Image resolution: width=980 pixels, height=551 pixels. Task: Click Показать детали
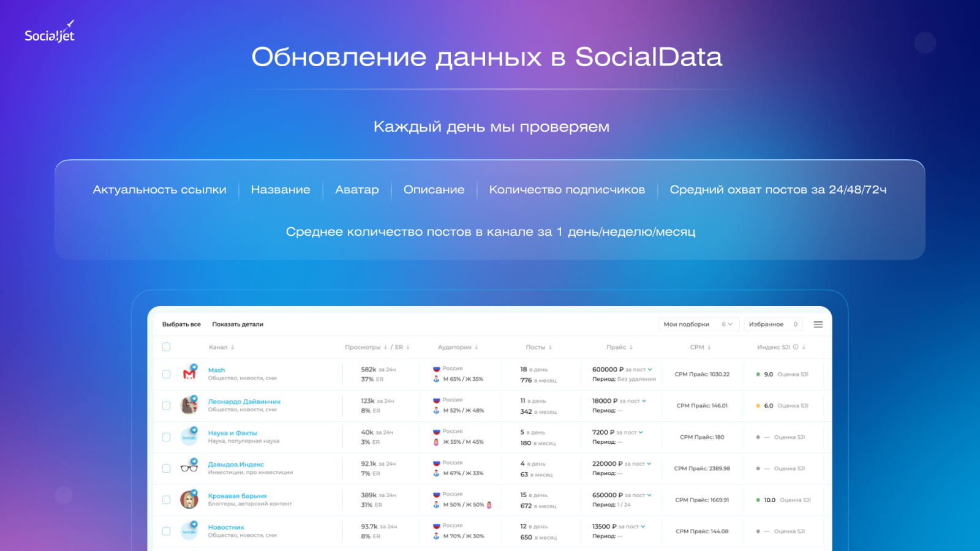click(x=238, y=324)
